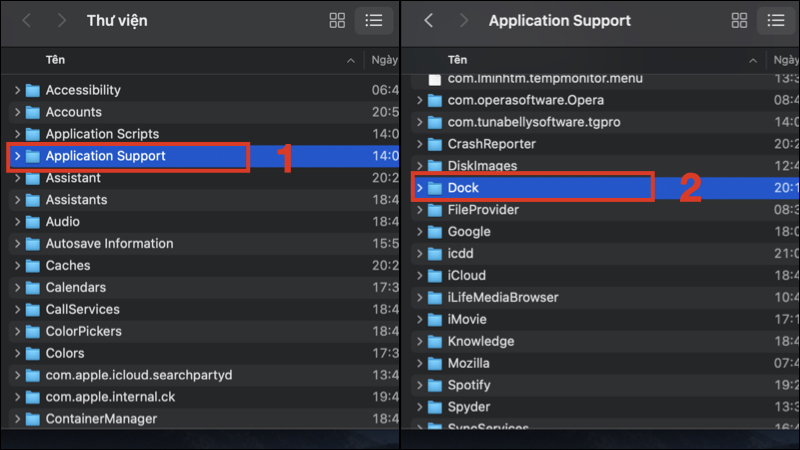Viewport: 800px width, 450px height.
Task: Click Ngày column header in Thư viện window
Action: (x=384, y=60)
